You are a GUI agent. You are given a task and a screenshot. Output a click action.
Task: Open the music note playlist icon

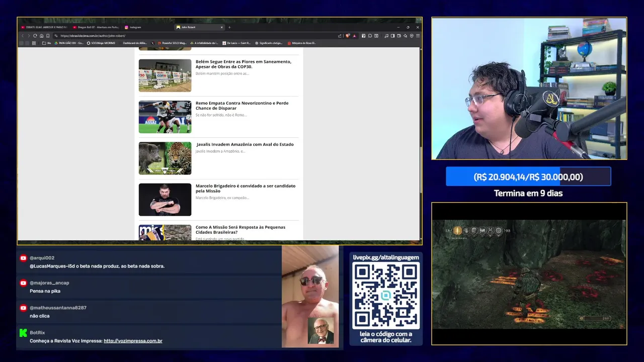click(x=386, y=36)
